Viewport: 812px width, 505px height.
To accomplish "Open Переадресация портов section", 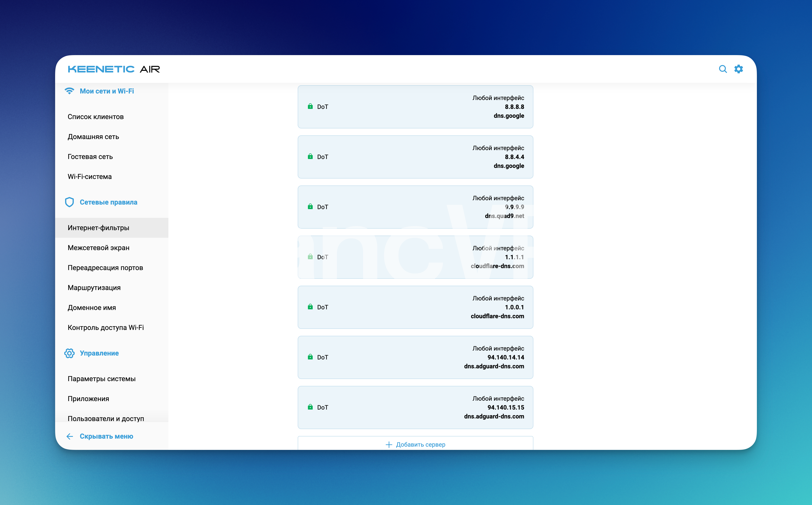I will click(105, 268).
